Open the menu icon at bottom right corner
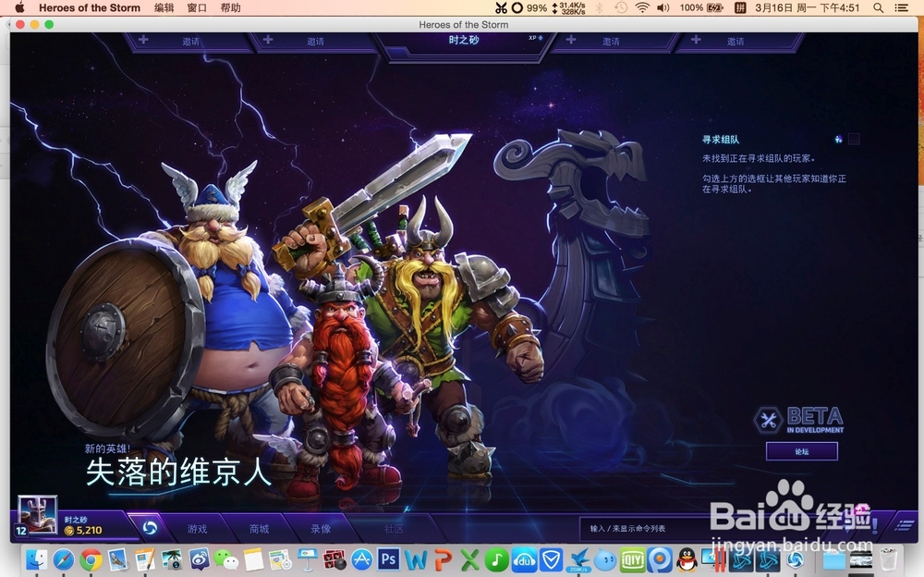The height and width of the screenshot is (577, 924). pos(905,524)
